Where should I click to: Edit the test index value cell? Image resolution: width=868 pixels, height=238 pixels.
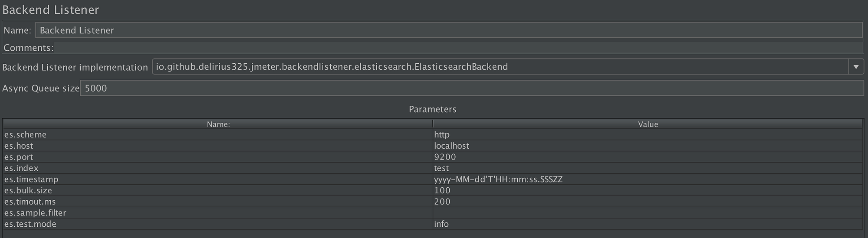[x=647, y=168]
